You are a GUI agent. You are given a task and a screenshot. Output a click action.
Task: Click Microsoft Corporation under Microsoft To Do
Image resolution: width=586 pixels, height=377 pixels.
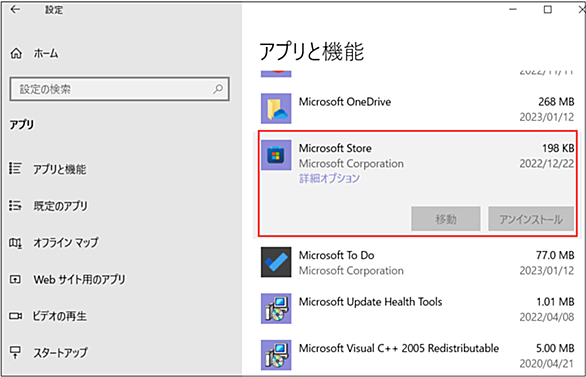[x=351, y=271]
